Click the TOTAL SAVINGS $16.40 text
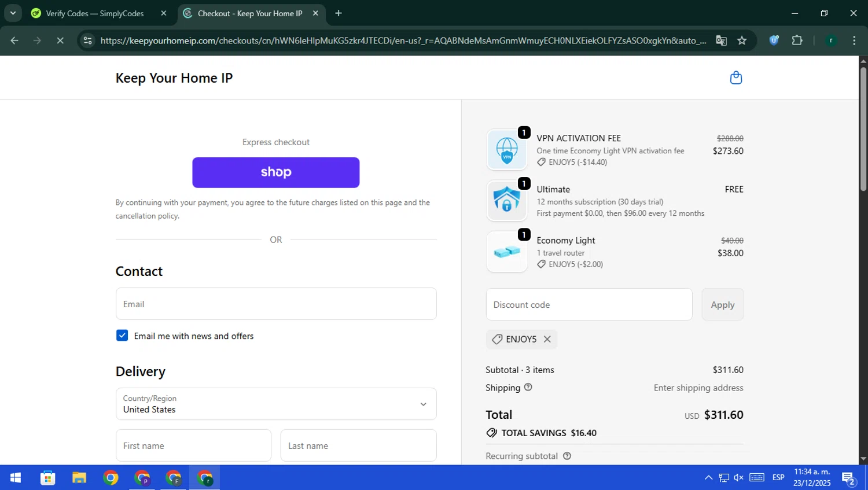 coord(549,433)
